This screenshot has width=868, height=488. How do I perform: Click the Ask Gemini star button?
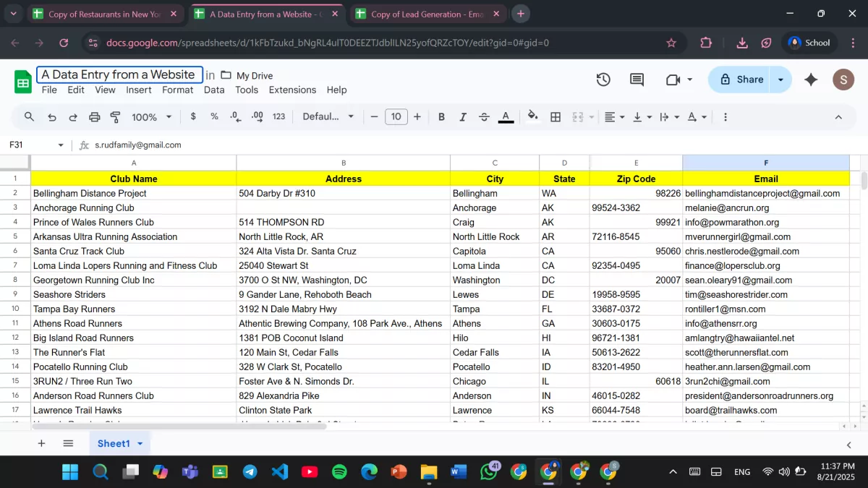[x=810, y=80]
